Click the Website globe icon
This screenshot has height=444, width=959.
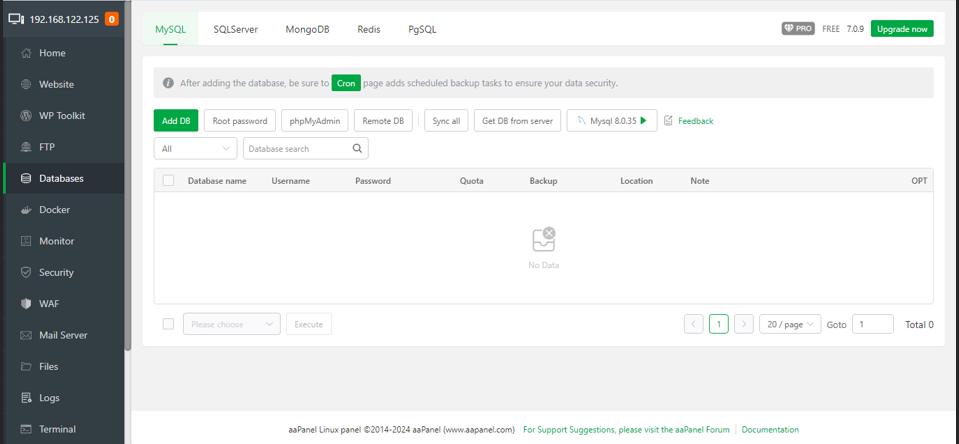coord(26,84)
